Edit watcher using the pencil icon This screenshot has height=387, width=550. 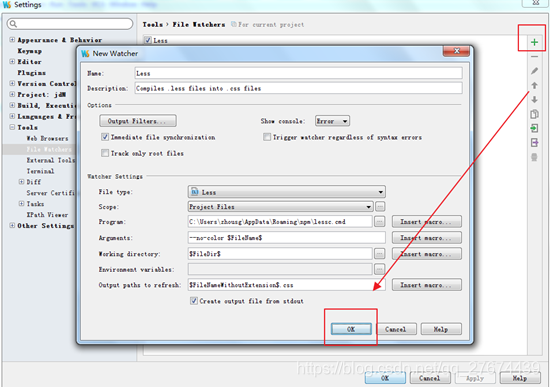point(534,71)
